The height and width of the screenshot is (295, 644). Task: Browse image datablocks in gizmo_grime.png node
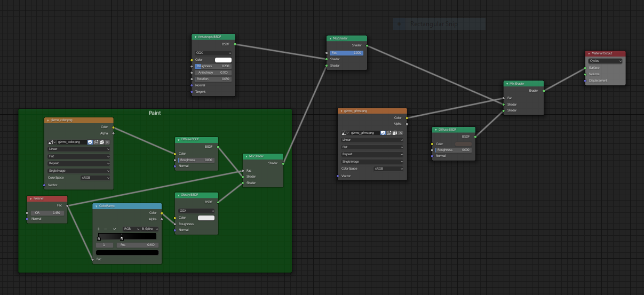(345, 133)
